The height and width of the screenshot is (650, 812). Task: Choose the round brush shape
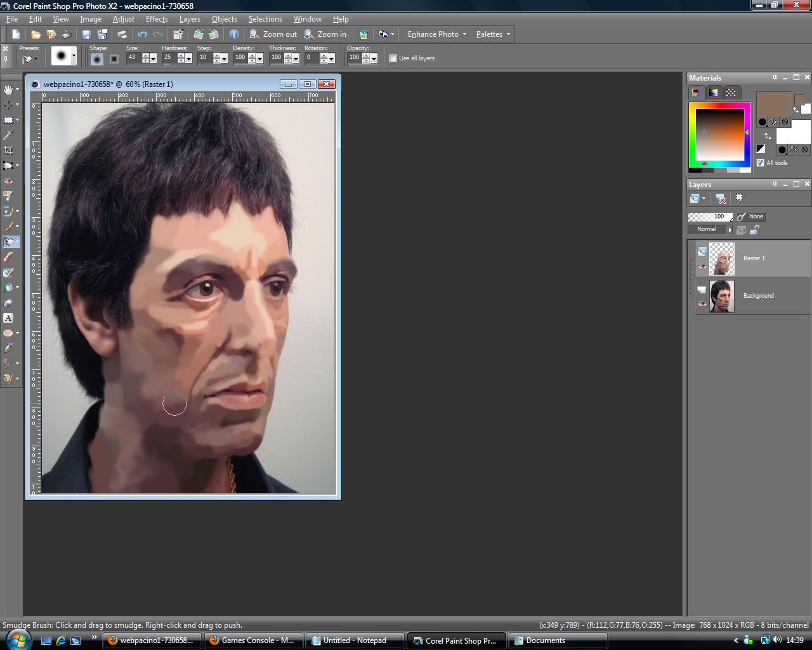coord(96,59)
